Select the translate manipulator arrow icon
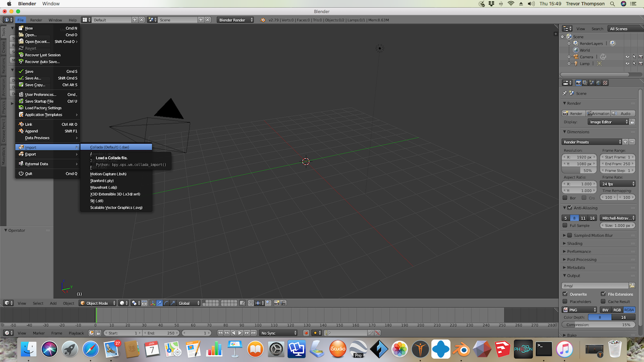This screenshot has height=362, width=644. coord(159,303)
